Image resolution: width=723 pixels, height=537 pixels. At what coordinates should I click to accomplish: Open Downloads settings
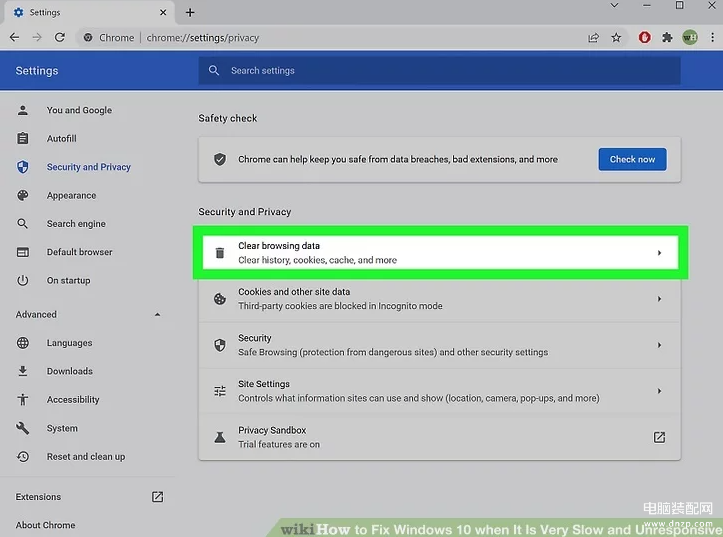coord(70,371)
